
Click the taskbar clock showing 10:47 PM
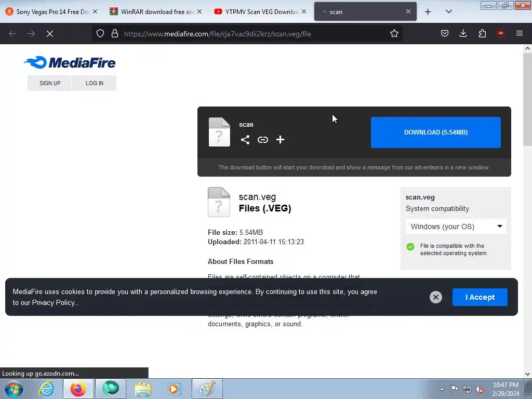click(x=506, y=389)
